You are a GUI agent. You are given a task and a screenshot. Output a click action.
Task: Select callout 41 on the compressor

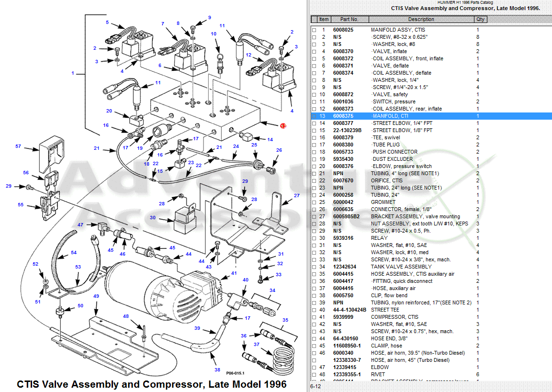[x=234, y=273]
